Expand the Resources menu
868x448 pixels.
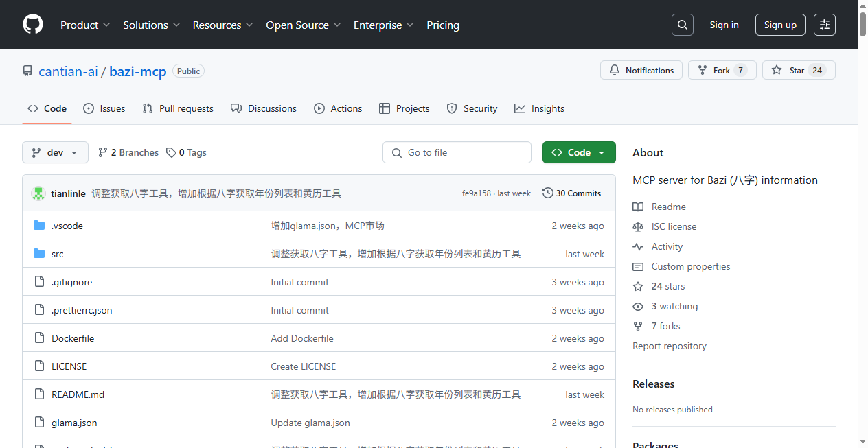click(223, 25)
